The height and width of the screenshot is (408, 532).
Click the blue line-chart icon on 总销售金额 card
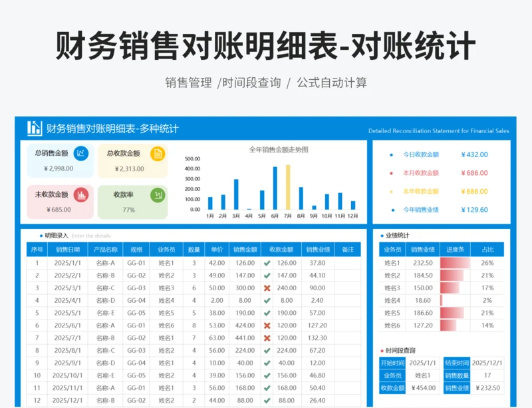pos(81,154)
